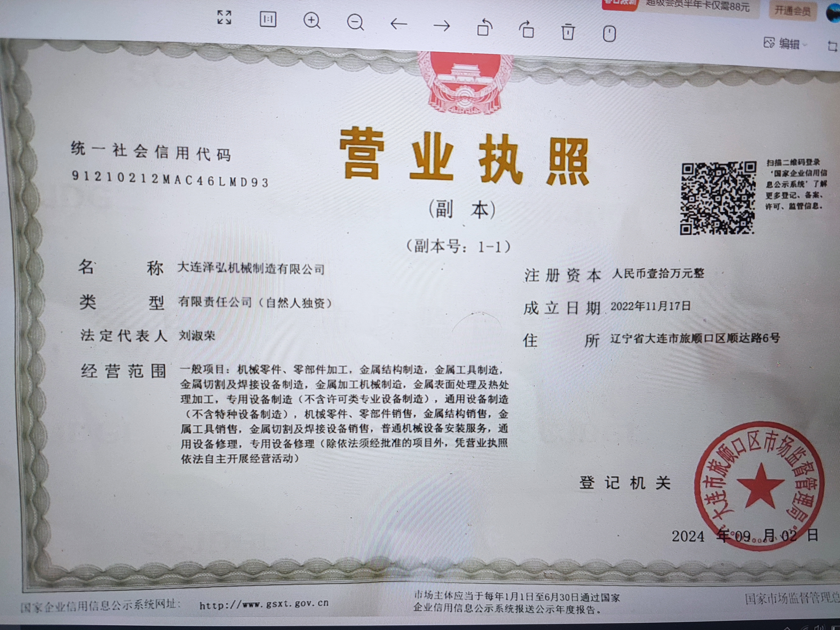Click the business scope line starting 一般项目
The image size is (840, 630).
(x=342, y=369)
